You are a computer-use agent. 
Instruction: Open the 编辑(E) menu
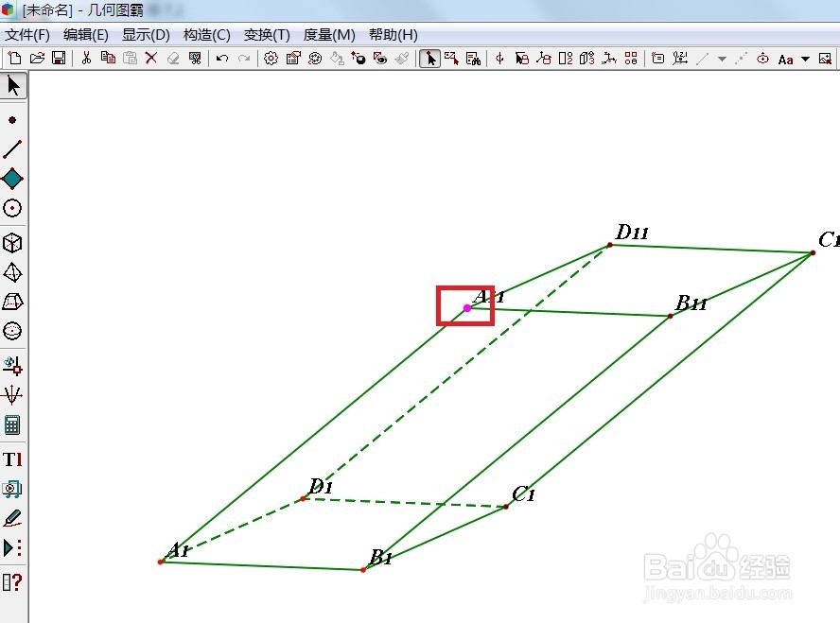tap(86, 35)
